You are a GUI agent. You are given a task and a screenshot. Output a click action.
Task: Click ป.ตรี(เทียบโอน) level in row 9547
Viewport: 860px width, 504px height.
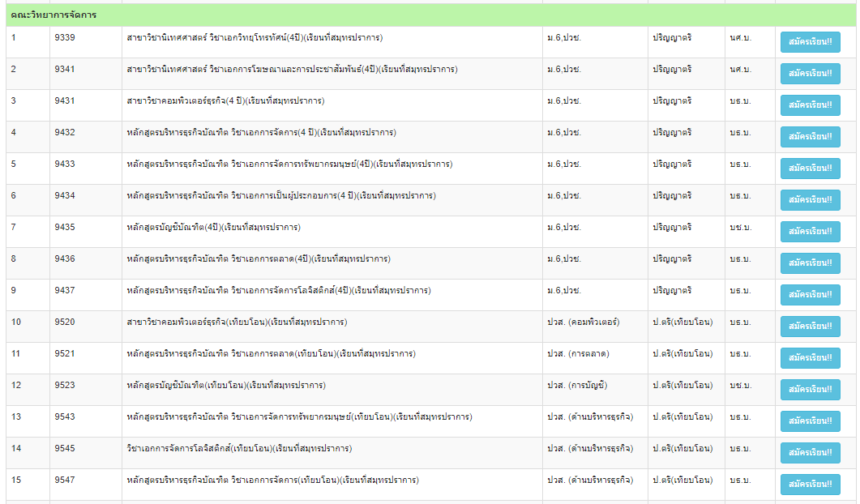[x=682, y=481]
